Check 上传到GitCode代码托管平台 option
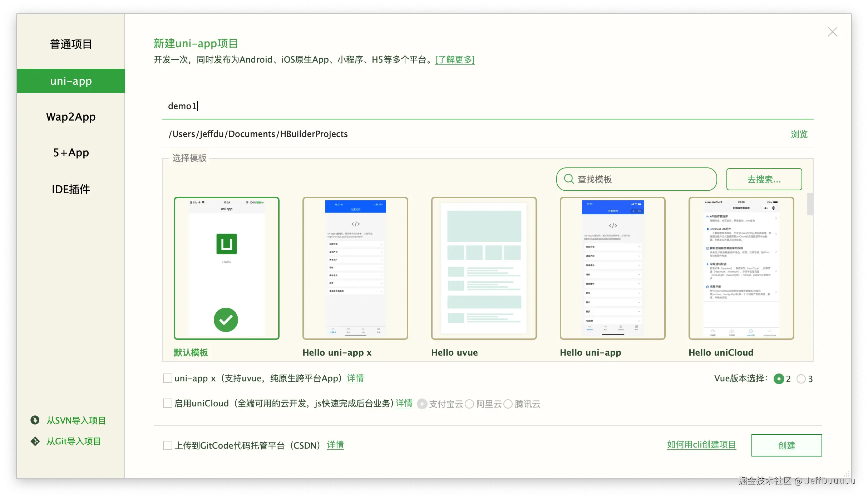Image resolution: width=868 pixels, height=498 pixels. (168, 445)
